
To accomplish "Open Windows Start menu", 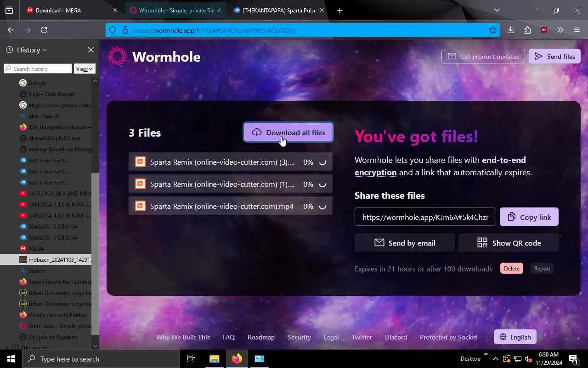I will coord(11,359).
